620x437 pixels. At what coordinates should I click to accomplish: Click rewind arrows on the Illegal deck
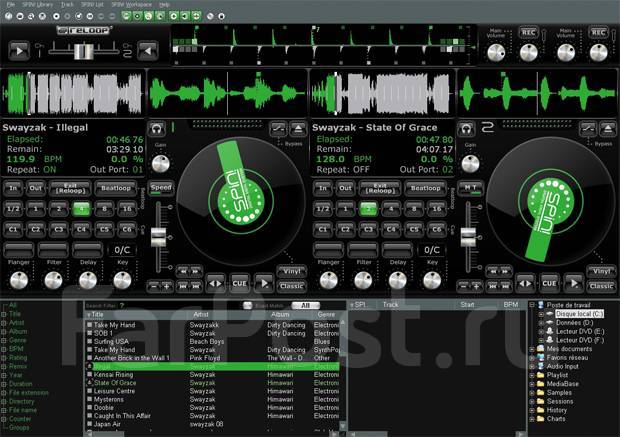point(183,271)
